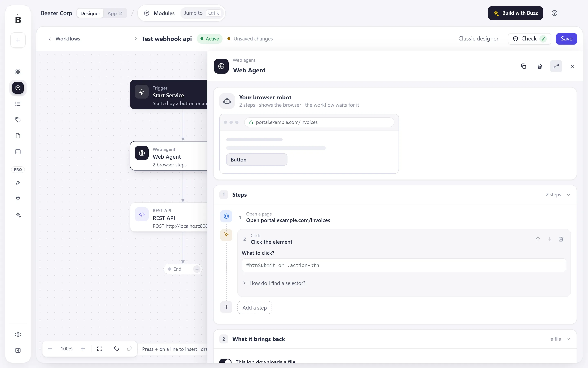Image resolution: width=588 pixels, height=368 pixels.
Task: Open the settings gear in sidebar
Action: point(18,334)
